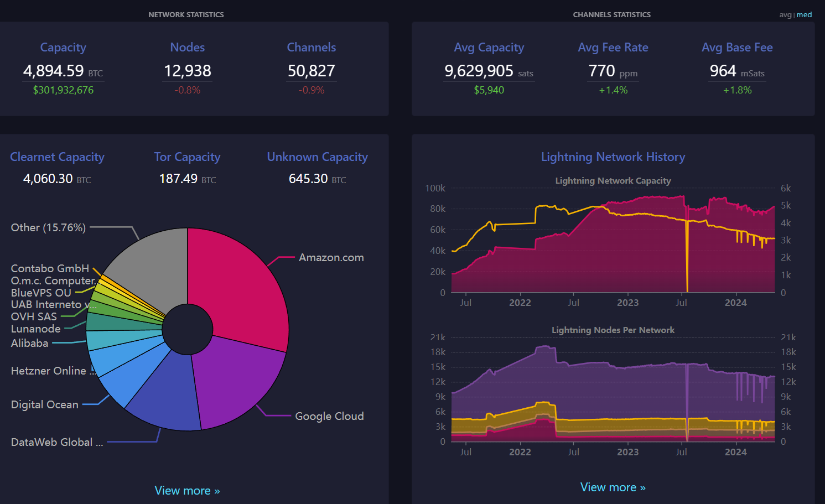This screenshot has height=504, width=825.
Task: Click the Lightning Network Capacity chart title
Action: 613,181
